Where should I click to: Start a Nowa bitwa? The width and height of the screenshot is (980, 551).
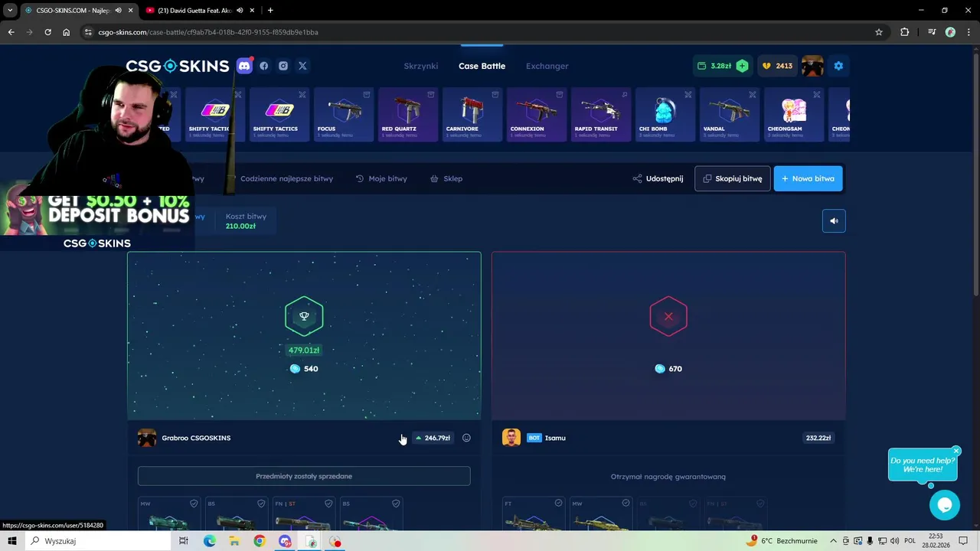[808, 178]
